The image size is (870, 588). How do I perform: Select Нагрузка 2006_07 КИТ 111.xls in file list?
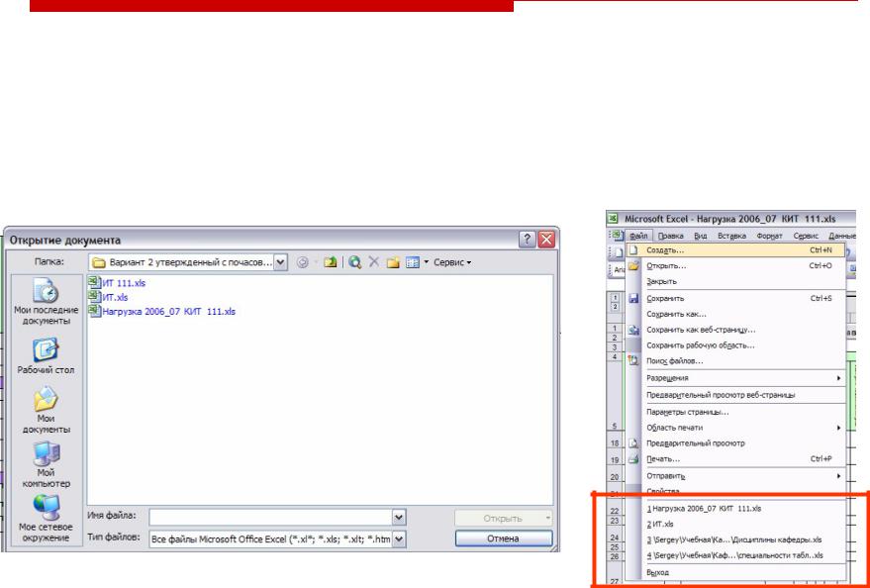point(168,312)
